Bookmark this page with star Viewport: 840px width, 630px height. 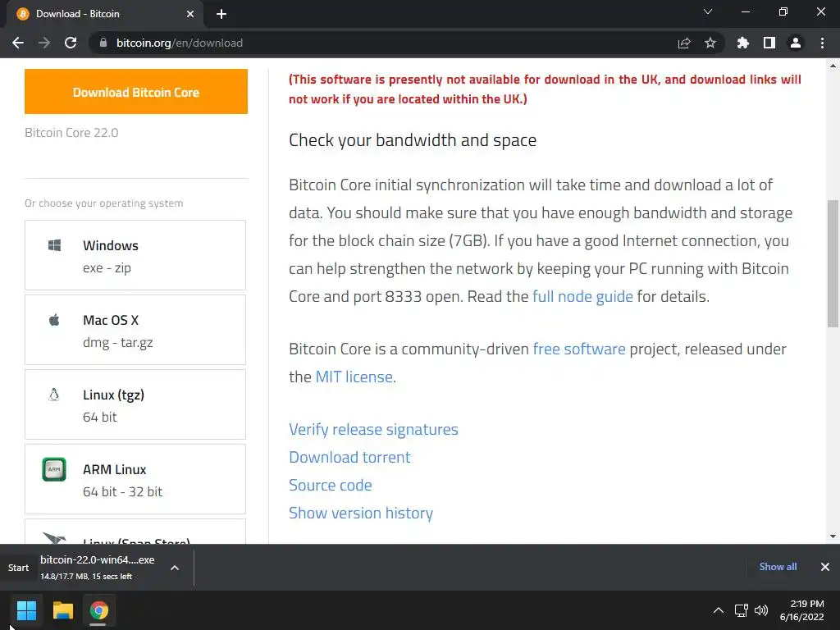[x=710, y=43]
